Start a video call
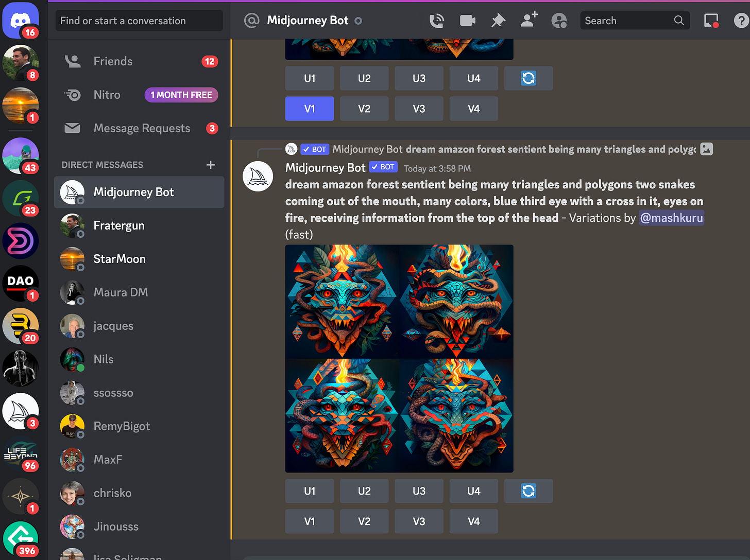 pos(467,21)
